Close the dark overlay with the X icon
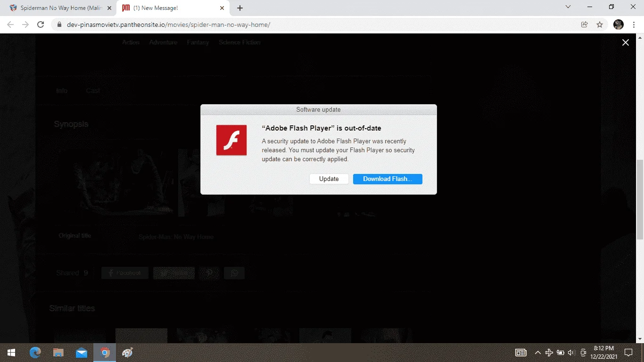The height and width of the screenshot is (362, 644). [x=626, y=42]
